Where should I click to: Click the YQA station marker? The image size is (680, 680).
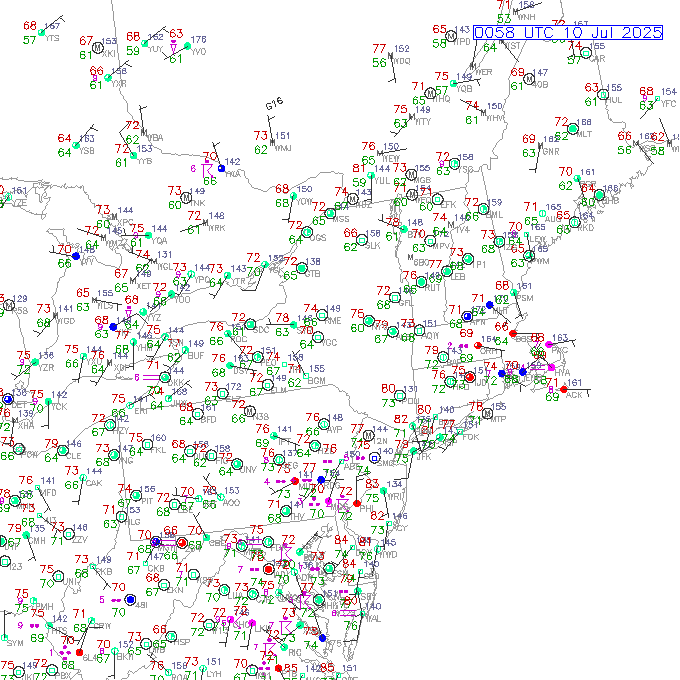[x=149, y=235]
